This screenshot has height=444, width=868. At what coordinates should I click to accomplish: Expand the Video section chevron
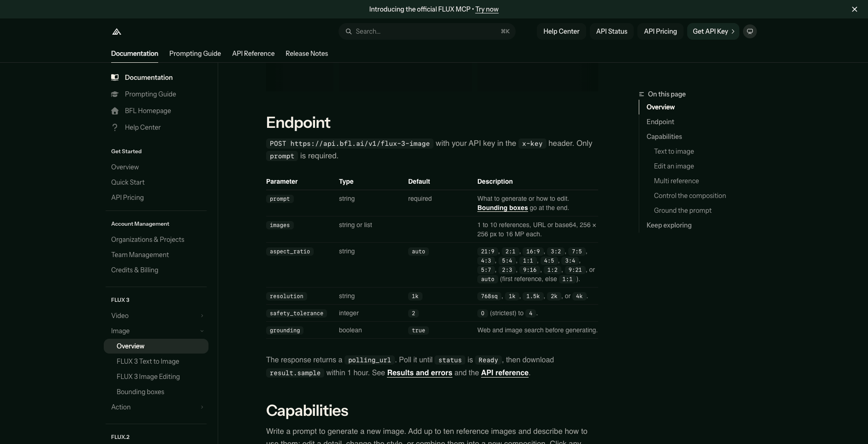click(x=202, y=316)
